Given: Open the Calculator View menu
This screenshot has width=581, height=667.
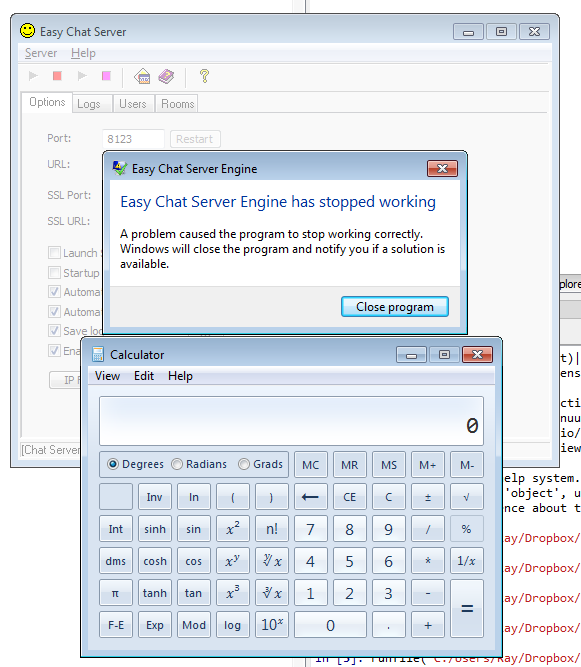Looking at the screenshot, I should [107, 376].
